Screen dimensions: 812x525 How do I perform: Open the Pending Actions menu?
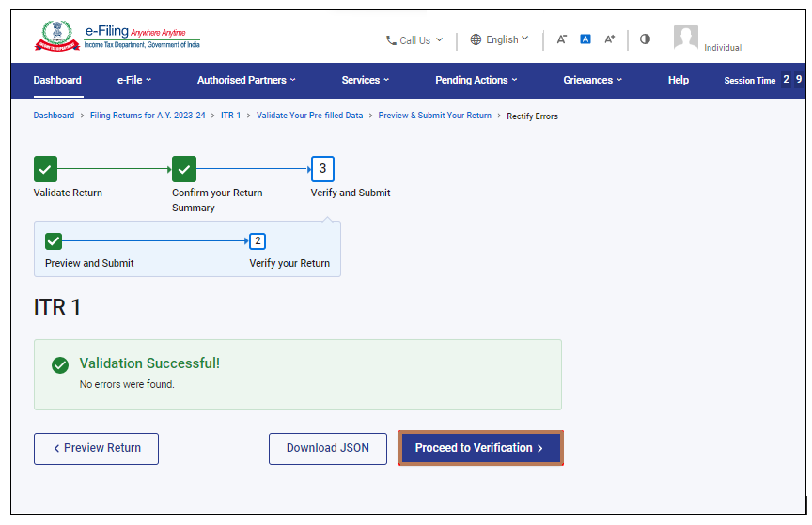click(x=476, y=81)
